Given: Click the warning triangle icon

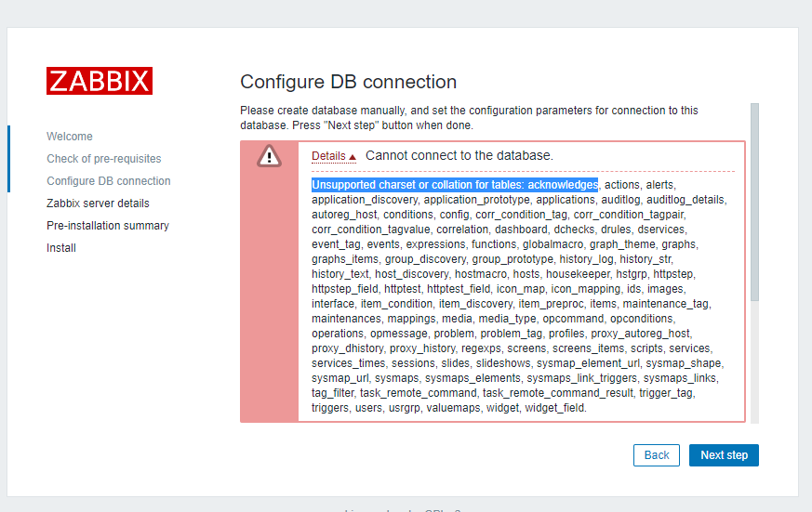Looking at the screenshot, I should pyautogui.click(x=269, y=156).
